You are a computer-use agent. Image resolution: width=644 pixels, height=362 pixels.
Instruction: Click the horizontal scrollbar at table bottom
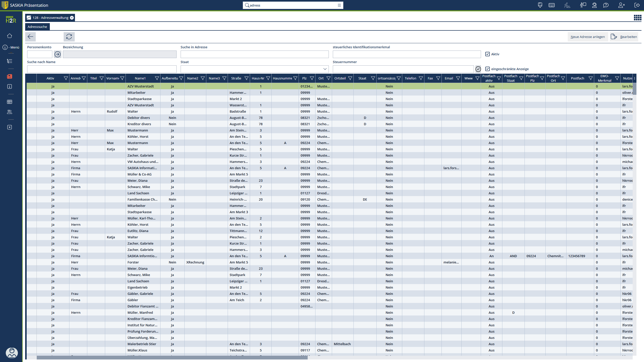point(172,357)
